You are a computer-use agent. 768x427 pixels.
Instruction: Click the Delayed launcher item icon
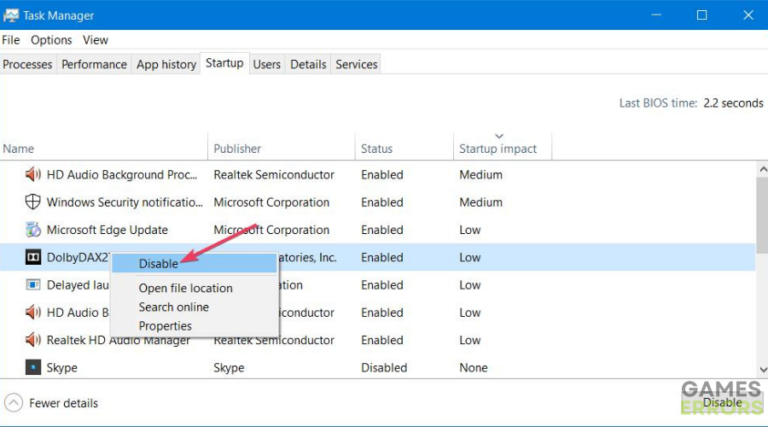point(32,285)
